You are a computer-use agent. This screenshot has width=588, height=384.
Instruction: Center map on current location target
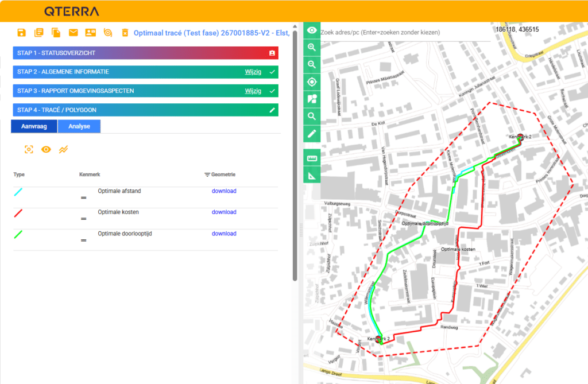312,82
